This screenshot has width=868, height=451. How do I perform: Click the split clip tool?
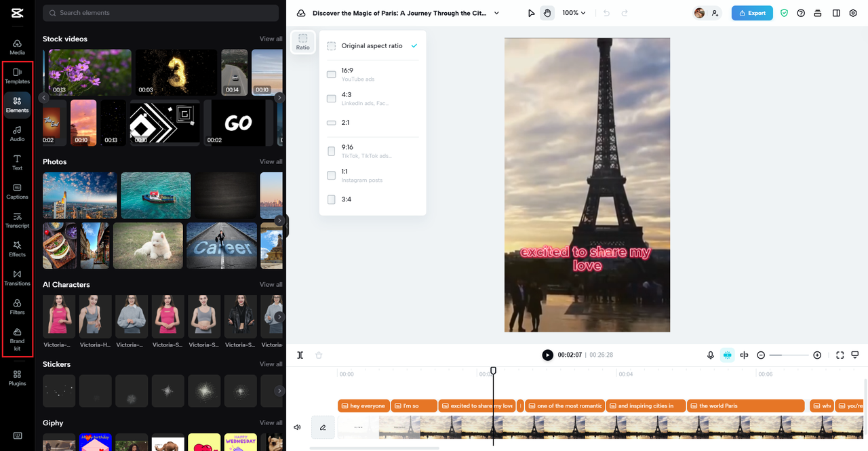pos(300,355)
